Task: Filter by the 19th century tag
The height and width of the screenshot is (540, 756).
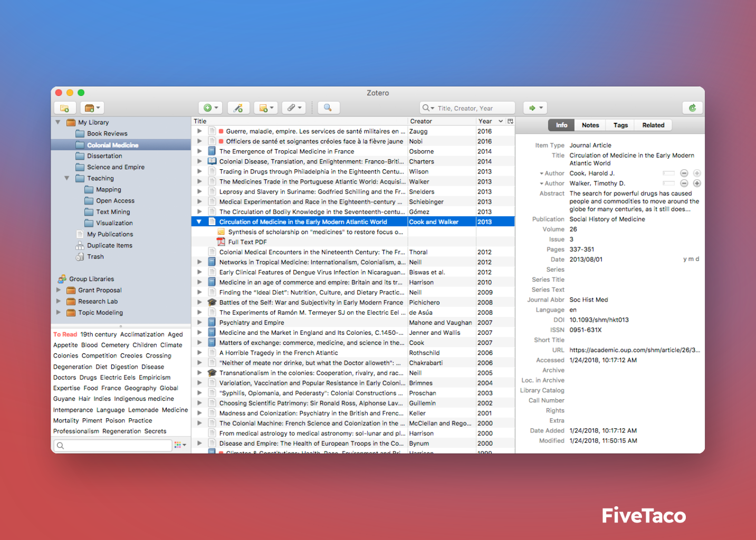Action: pos(99,334)
